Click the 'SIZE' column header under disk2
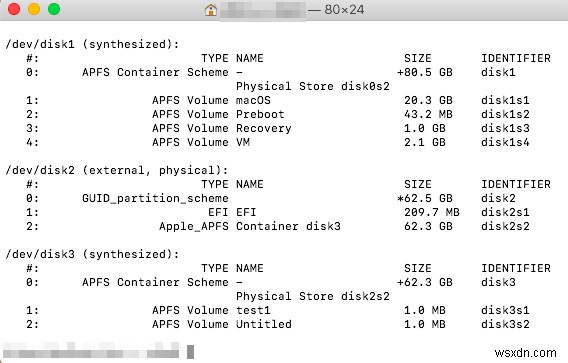 [x=418, y=184]
